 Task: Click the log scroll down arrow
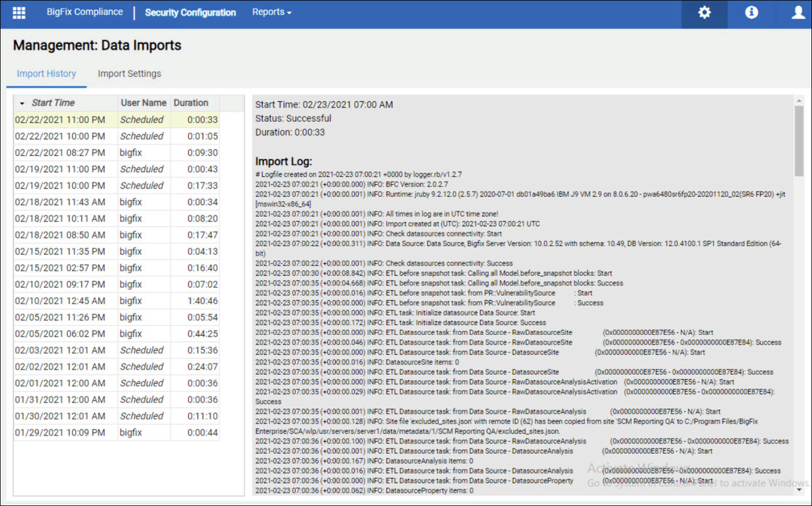[x=799, y=489]
